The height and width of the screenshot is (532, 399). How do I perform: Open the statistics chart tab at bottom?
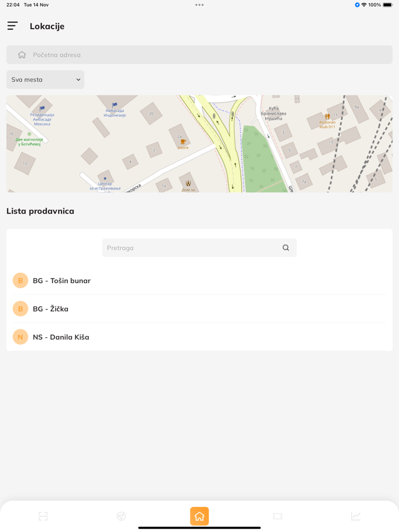click(x=356, y=516)
